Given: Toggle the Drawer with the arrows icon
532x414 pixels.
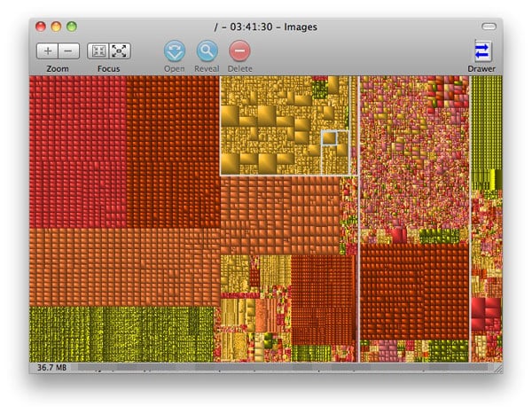Looking at the screenshot, I should [482, 51].
